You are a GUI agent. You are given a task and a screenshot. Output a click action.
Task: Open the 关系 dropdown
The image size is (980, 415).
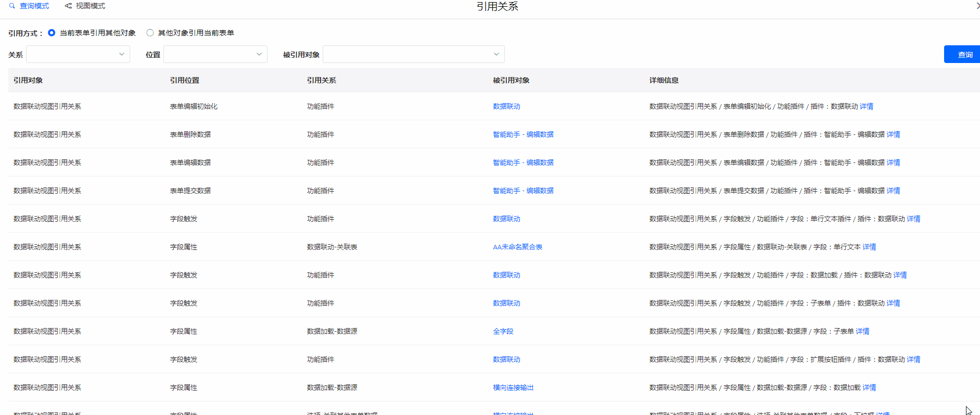click(78, 54)
